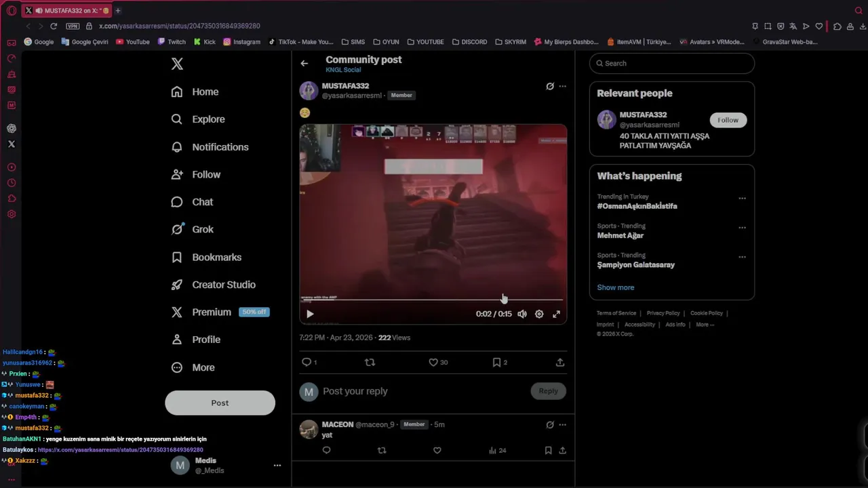
Task: Open the Twitch bookmark
Action: [172, 41]
